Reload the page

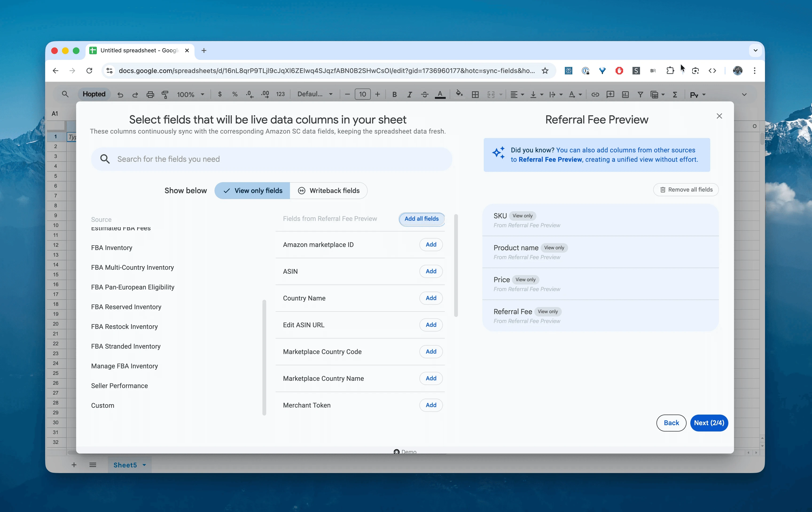point(89,71)
